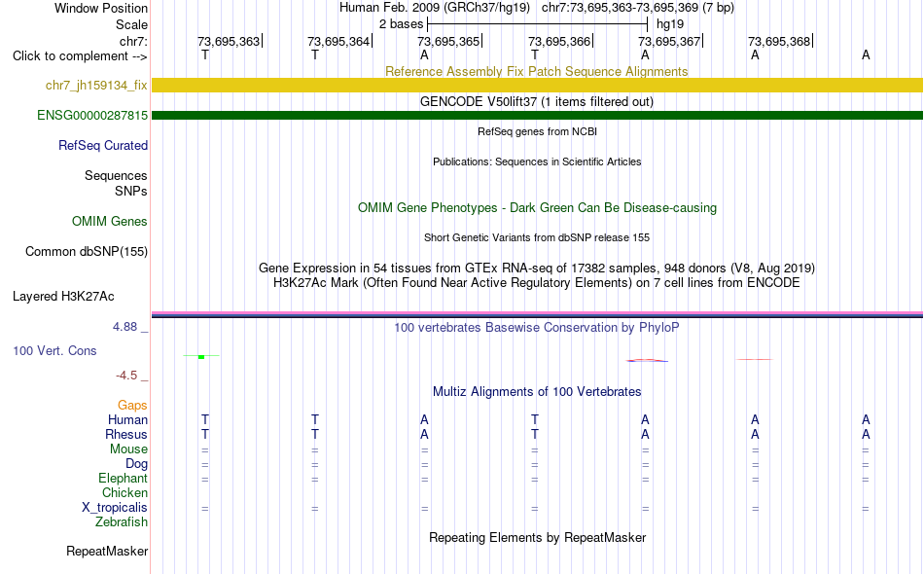Click the Scale label

click(131, 24)
